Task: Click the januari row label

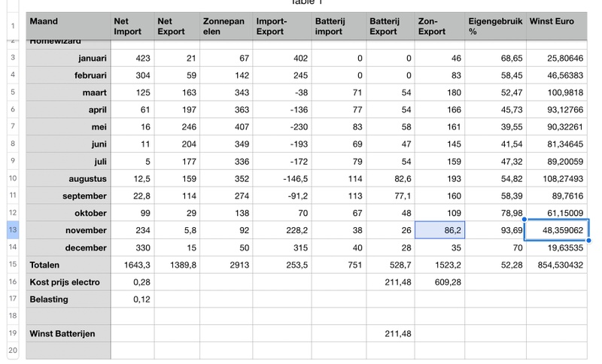Action: pos(68,58)
